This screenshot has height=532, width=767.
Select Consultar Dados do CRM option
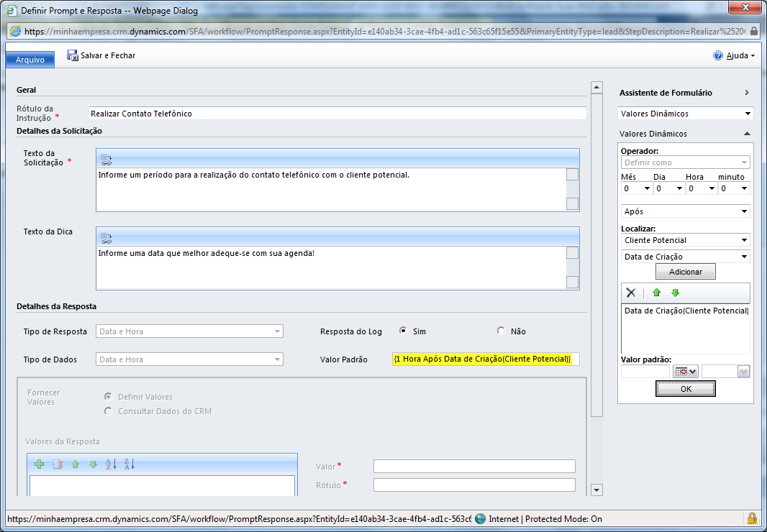[x=108, y=411]
